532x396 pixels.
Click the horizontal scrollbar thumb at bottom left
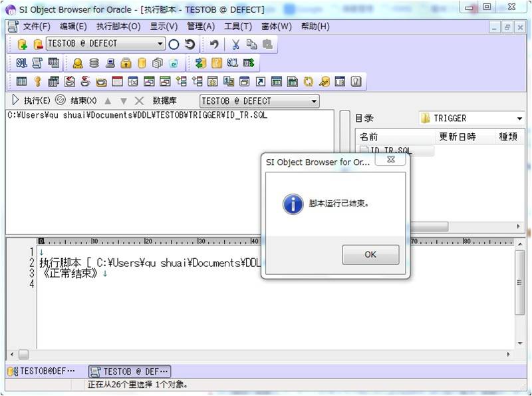click(x=23, y=354)
